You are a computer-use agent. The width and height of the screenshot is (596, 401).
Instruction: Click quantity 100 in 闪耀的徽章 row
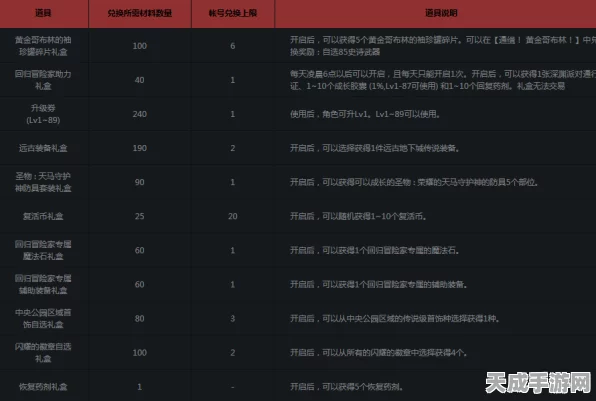coord(139,353)
